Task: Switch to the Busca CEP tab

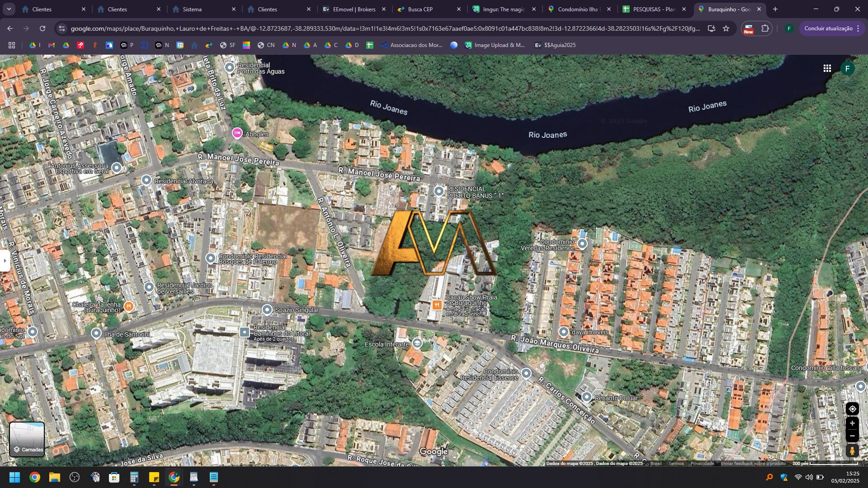Action: (420, 9)
